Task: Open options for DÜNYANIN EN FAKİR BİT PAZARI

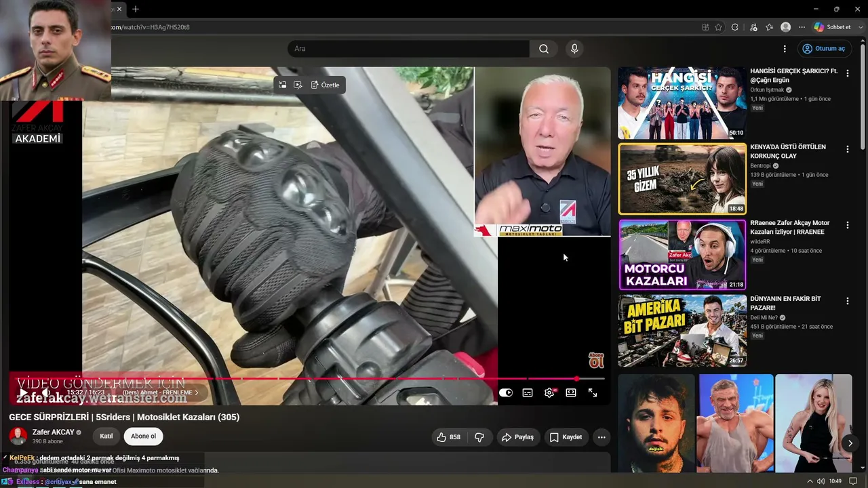Action: [x=847, y=301]
